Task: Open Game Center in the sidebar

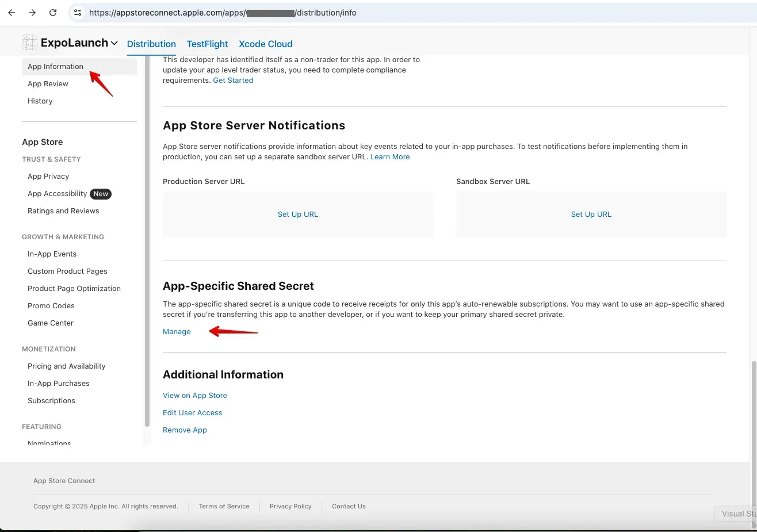Action: [x=51, y=323]
